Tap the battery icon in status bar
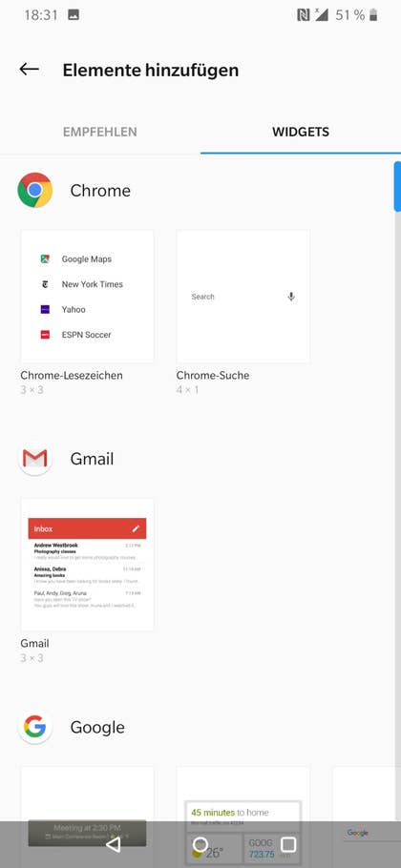This screenshot has width=401, height=868. click(x=373, y=15)
